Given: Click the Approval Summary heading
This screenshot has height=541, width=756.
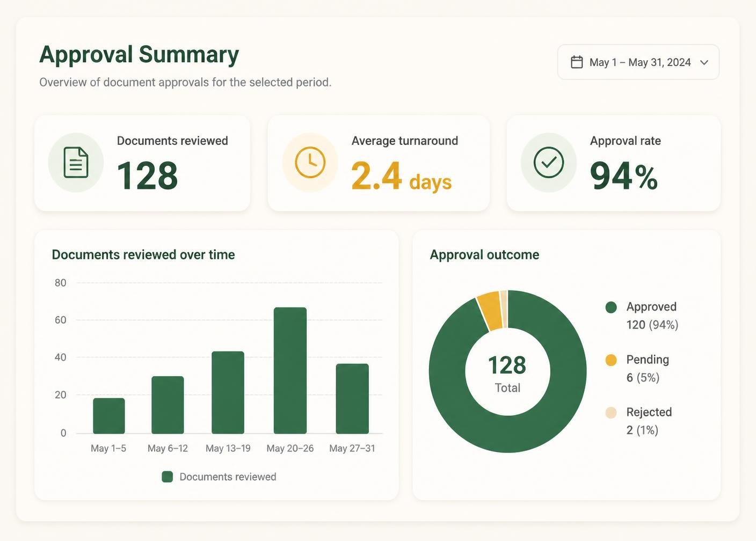Looking at the screenshot, I should (139, 55).
